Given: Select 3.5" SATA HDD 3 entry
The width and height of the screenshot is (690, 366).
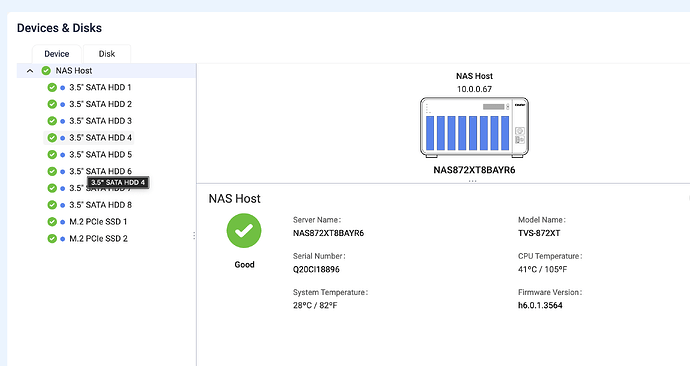Looking at the screenshot, I should click(100, 121).
